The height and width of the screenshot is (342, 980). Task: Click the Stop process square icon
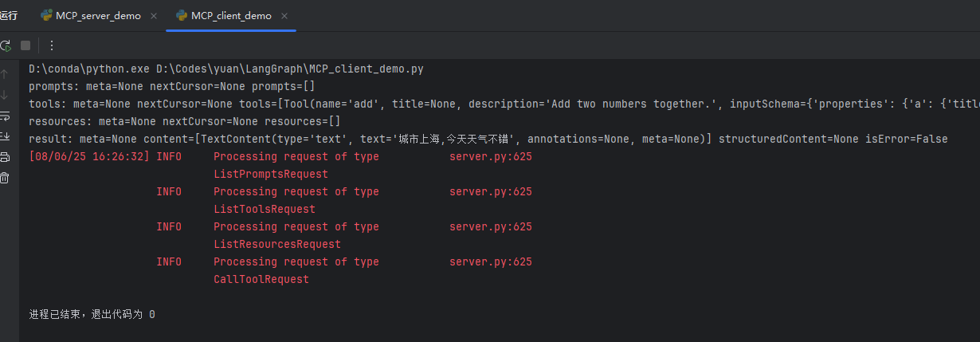pyautogui.click(x=25, y=45)
